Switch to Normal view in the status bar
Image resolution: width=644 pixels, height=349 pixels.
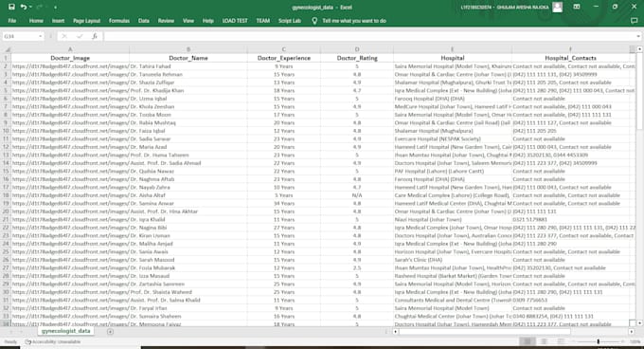pyautogui.click(x=527, y=341)
